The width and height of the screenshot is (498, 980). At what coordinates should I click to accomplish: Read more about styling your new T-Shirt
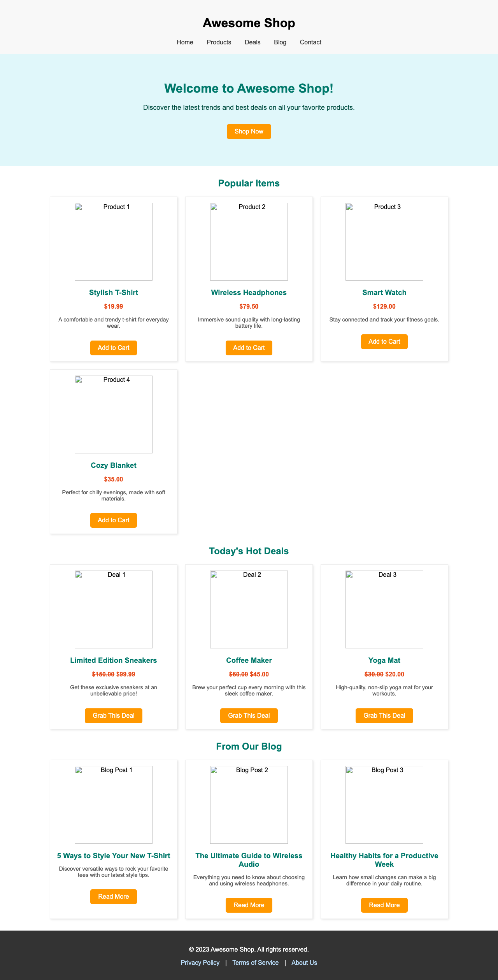[113, 896]
